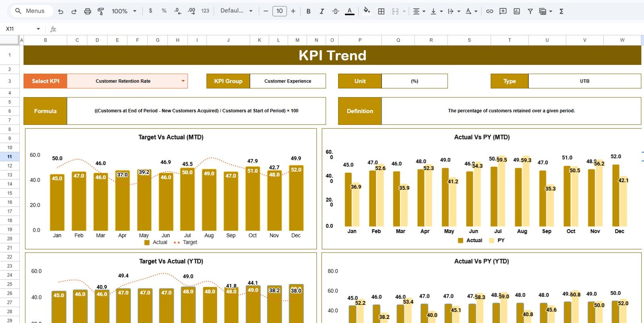Open the text color picker

pyautogui.click(x=350, y=11)
